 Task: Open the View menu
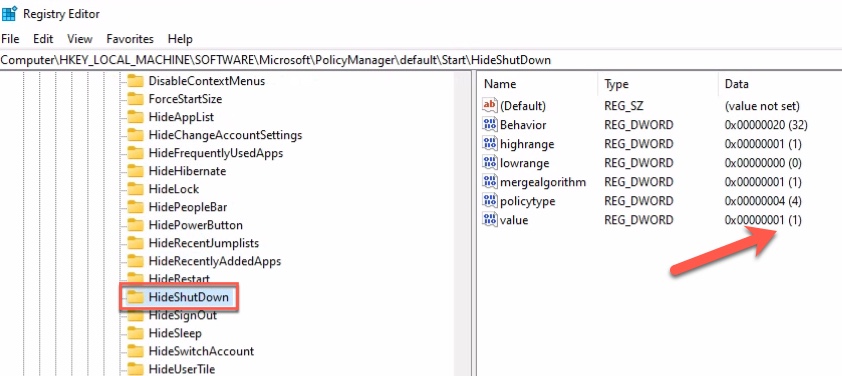79,39
